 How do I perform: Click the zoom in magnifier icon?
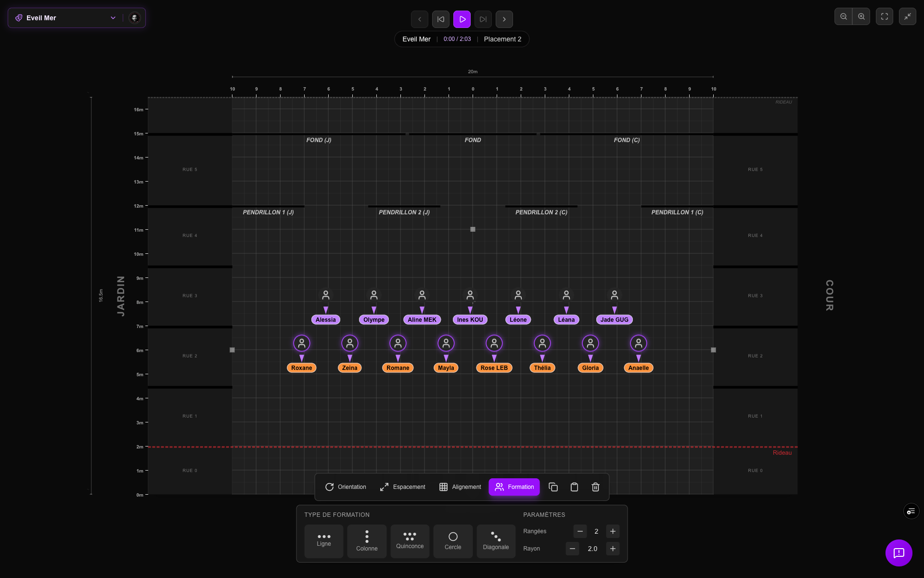pyautogui.click(x=861, y=16)
